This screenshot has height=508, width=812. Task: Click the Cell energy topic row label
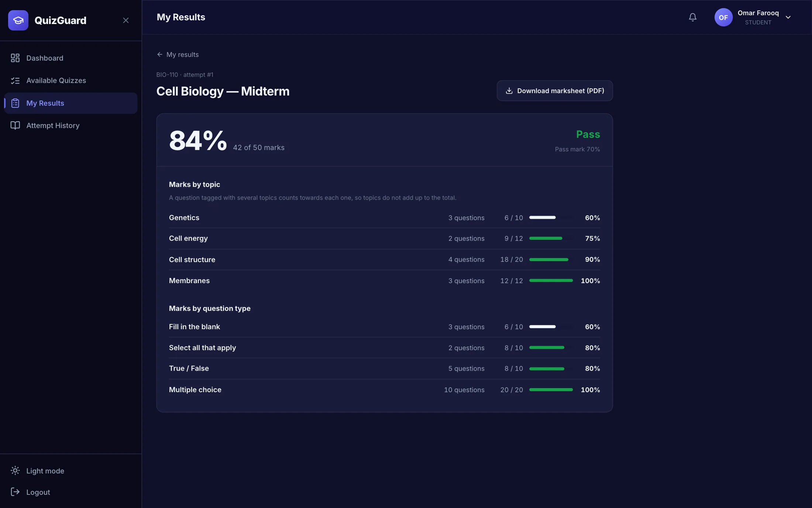coord(188,238)
